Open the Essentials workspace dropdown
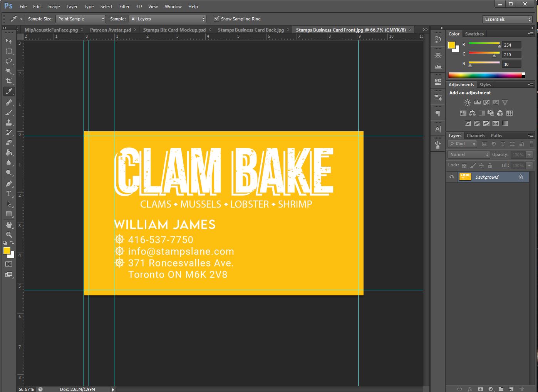The image size is (538, 392). pos(507,19)
